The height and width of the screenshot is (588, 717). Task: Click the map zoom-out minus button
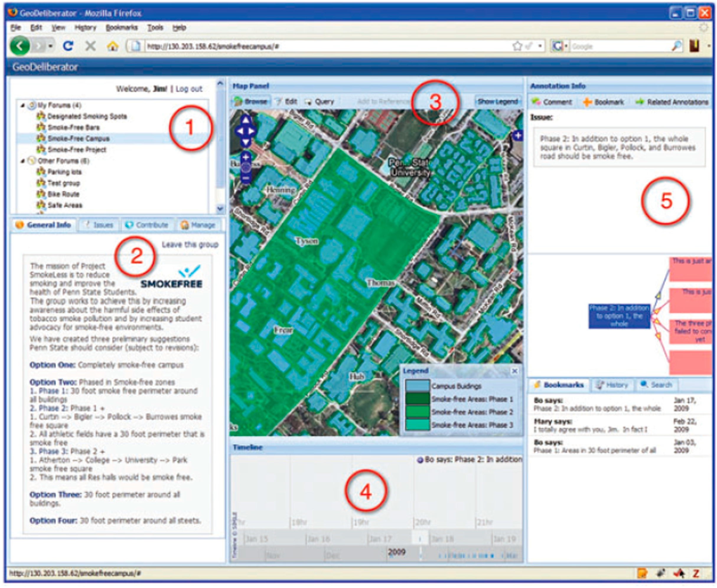click(246, 178)
